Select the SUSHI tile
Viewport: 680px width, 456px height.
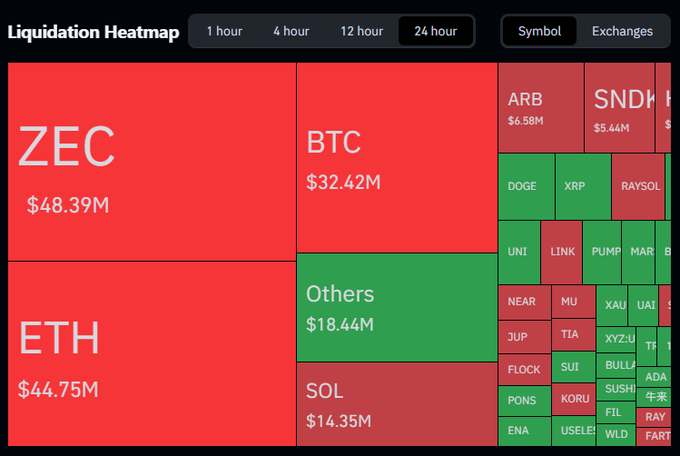tap(616, 389)
